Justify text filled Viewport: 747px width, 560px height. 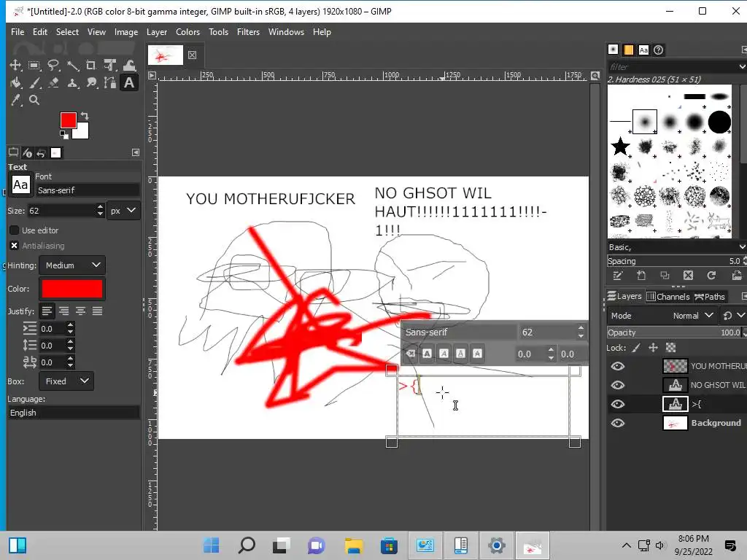tap(97, 311)
